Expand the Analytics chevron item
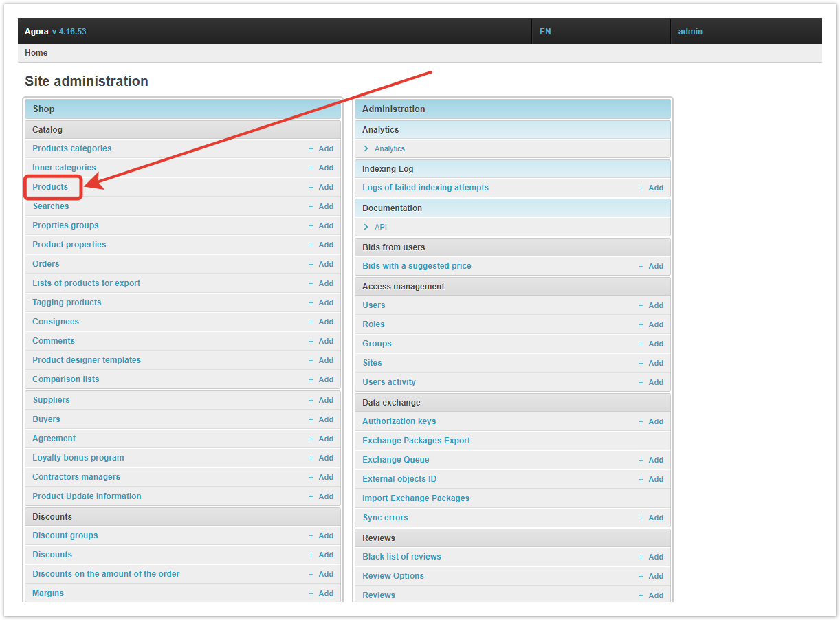Screen dimensions: 840x620 366,148
